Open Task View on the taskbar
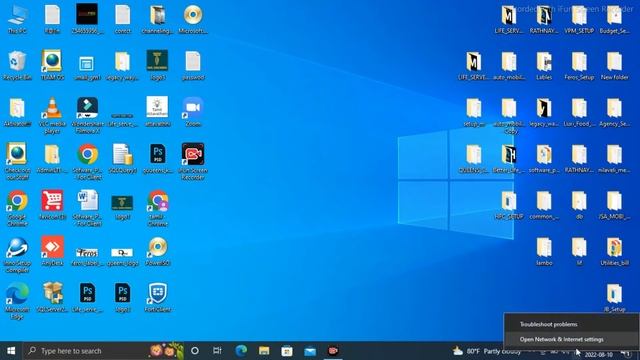 click(217, 351)
